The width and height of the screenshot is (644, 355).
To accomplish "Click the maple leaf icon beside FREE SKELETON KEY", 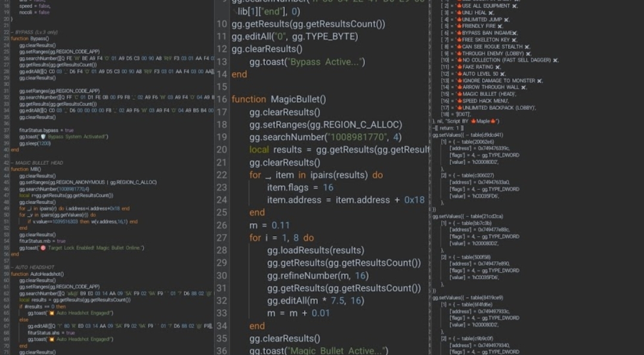I will [x=459, y=40].
